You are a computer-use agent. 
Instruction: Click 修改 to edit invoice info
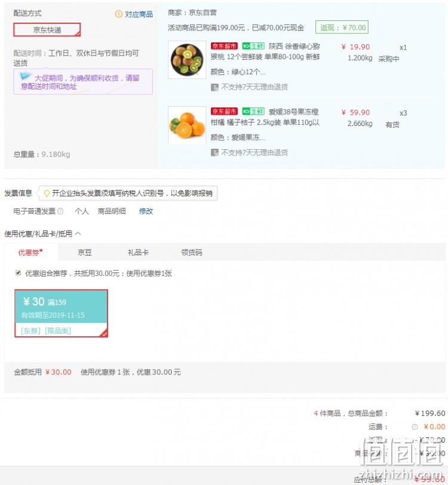click(x=146, y=211)
